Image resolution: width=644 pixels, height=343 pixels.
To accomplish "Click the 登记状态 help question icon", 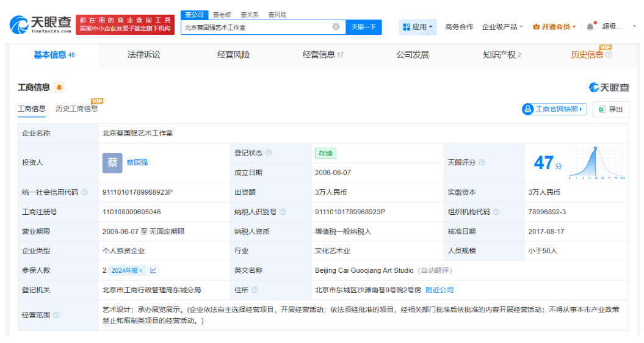I will click(x=269, y=153).
